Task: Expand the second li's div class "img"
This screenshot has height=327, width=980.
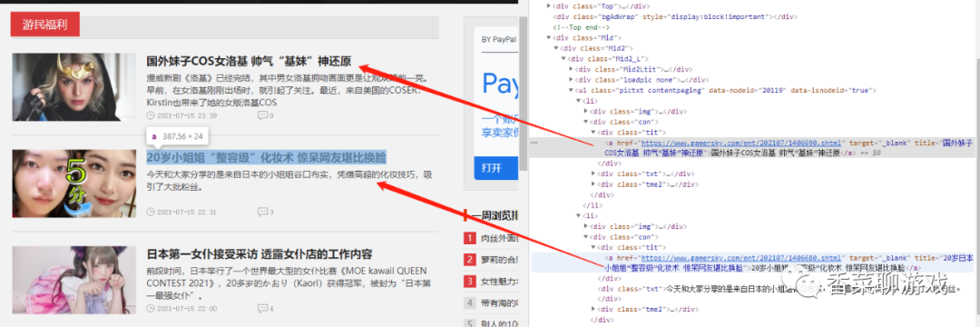Action: point(585,226)
